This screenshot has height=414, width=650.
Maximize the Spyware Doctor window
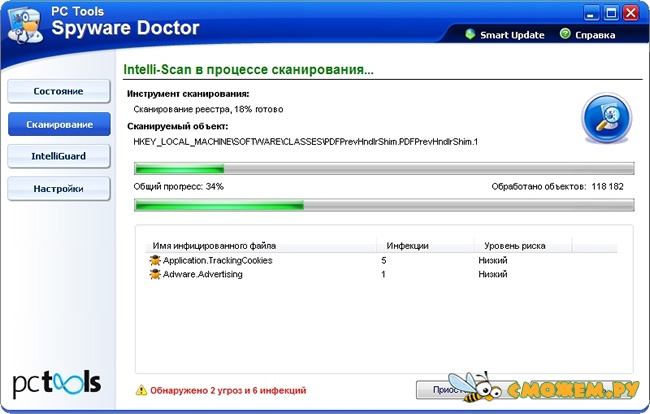pyautogui.click(x=611, y=13)
